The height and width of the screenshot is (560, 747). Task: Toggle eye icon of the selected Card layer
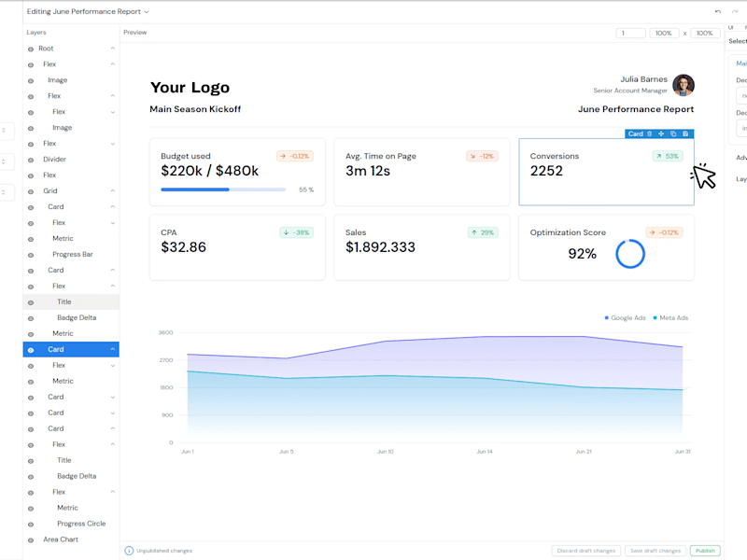31,349
